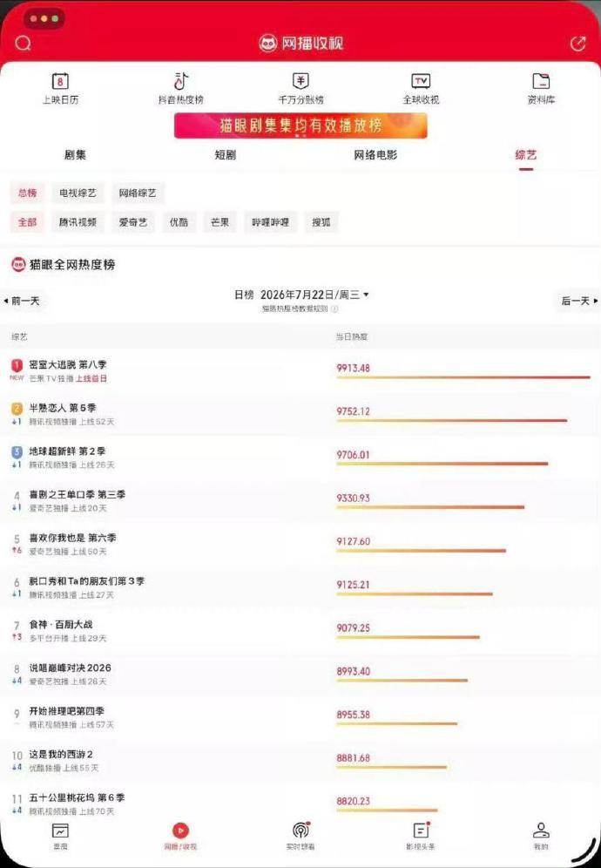Tap the 票房 bottom nav icon

point(60,831)
